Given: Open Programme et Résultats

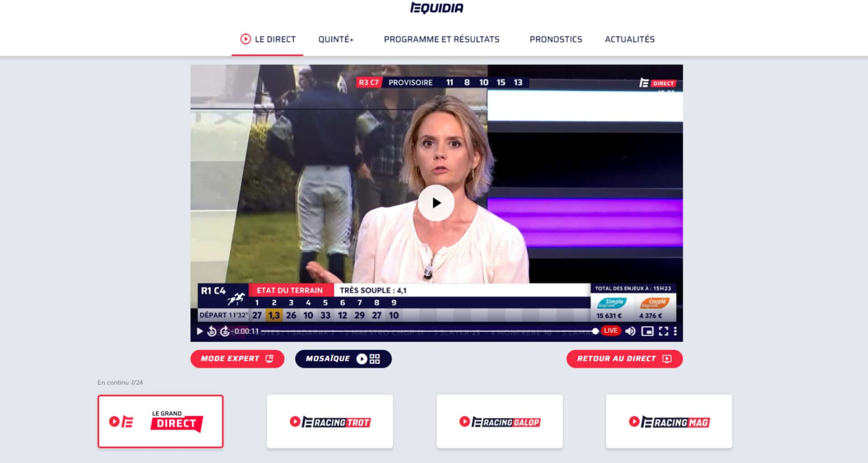Looking at the screenshot, I should tap(441, 39).
